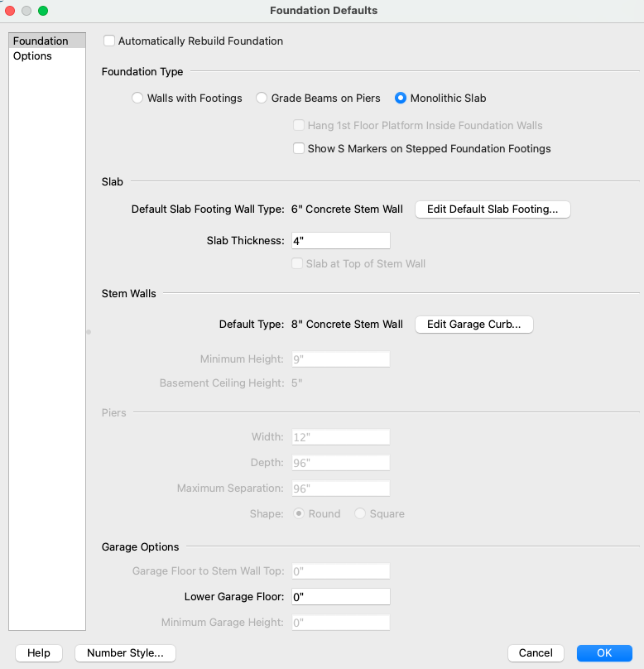Open Edit Garage Curb settings

coord(473,325)
